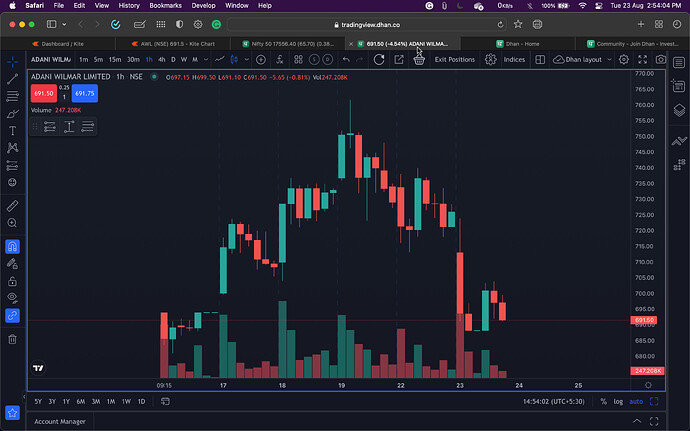Switch to Nifty 50 browser tab
This screenshot has width=690, height=431.
click(x=288, y=44)
